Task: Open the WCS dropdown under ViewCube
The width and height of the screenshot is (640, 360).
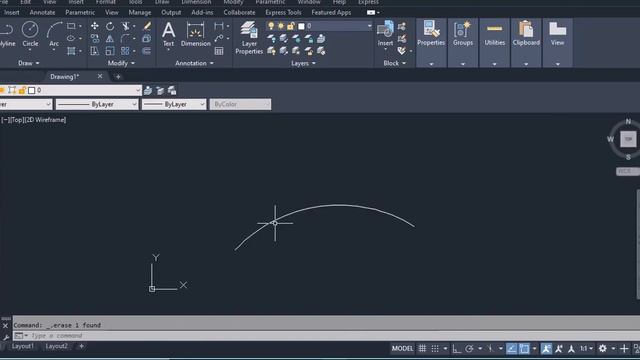Action: (x=627, y=171)
